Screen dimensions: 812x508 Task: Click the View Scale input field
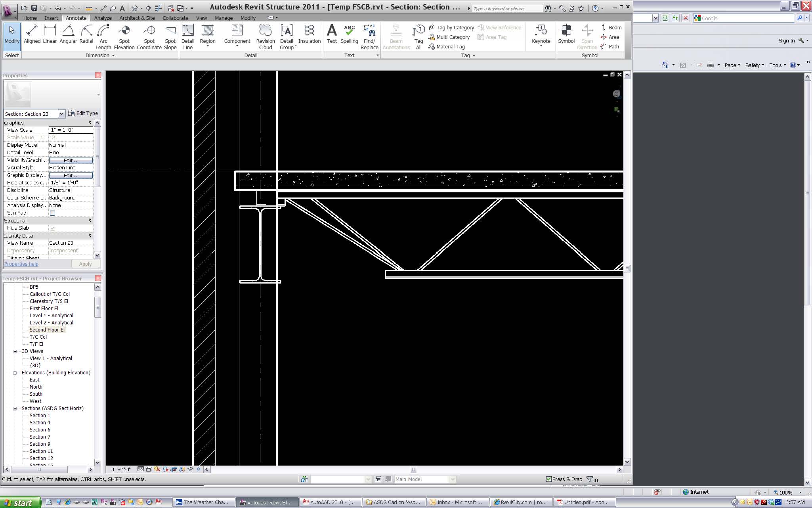(x=71, y=130)
